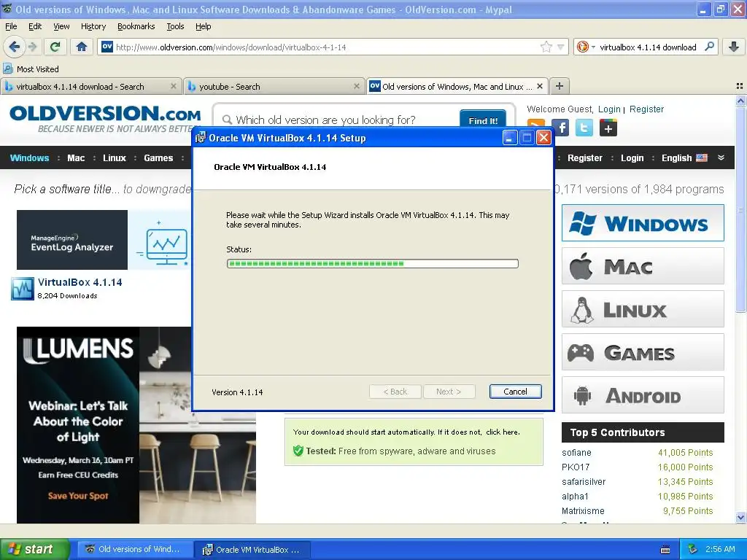Select the Android category tile
Image resolution: width=747 pixels, height=560 pixels.
643,395
